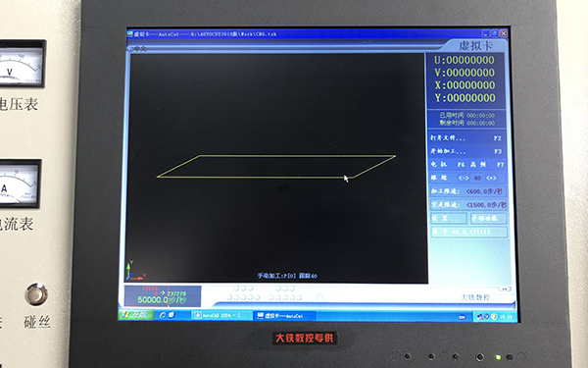Click the Windows Start button
Viewport: 588px width, 368px height.
pyautogui.click(x=136, y=315)
